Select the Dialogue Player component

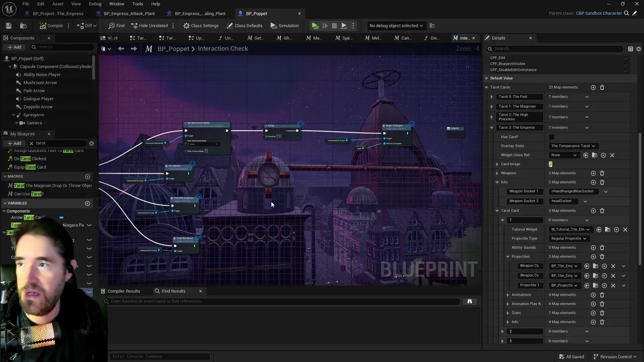38,99
